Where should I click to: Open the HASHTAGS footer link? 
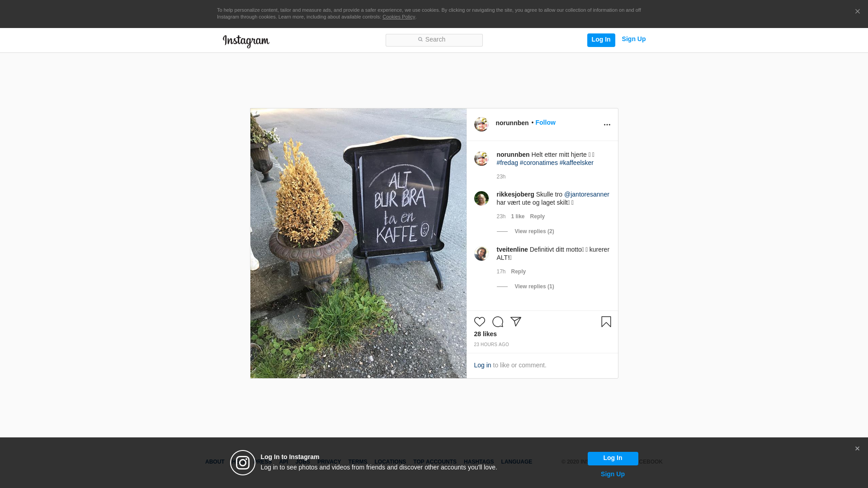479,462
